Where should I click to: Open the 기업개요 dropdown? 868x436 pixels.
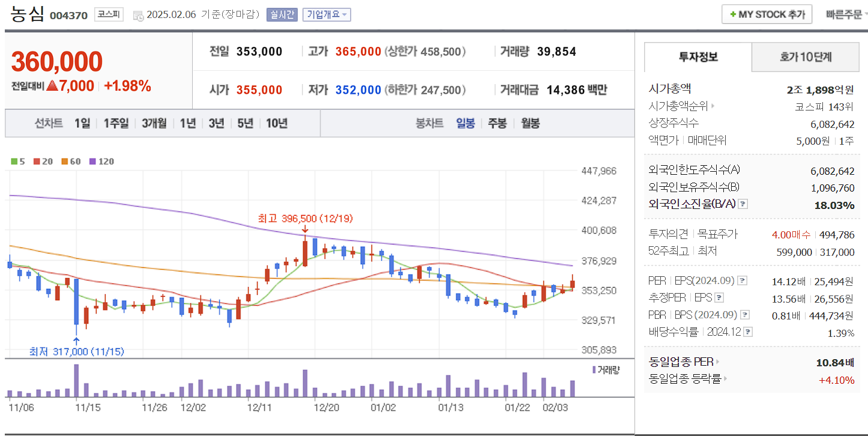click(x=328, y=14)
